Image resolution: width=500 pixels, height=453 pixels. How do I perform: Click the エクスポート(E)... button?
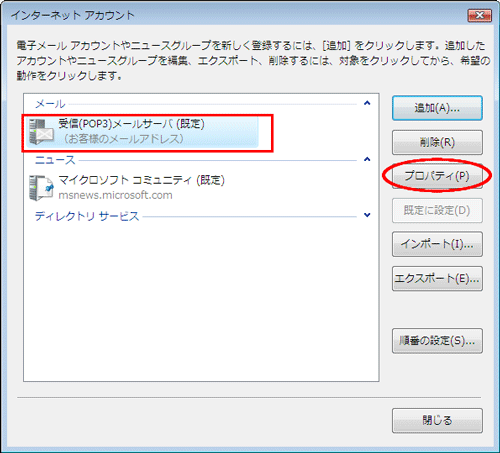pyautogui.click(x=437, y=278)
